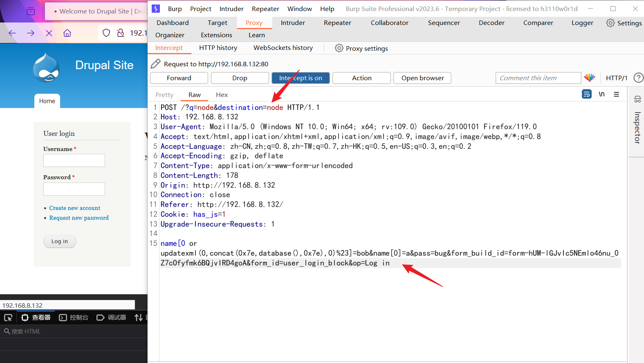Open Firefox tab overview icon
This screenshot has width=644, height=363.
tap(31, 11)
